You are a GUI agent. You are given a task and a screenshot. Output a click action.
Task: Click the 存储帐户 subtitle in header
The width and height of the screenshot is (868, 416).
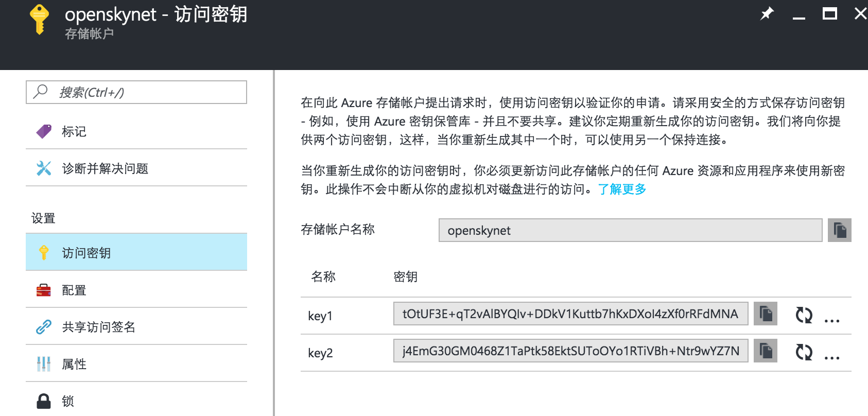90,34
